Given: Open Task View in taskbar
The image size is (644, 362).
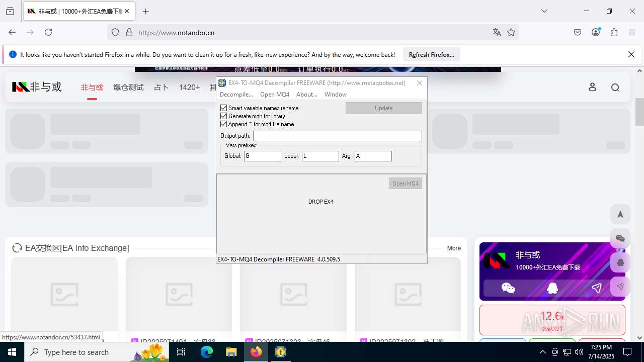Looking at the screenshot, I should click(x=181, y=352).
